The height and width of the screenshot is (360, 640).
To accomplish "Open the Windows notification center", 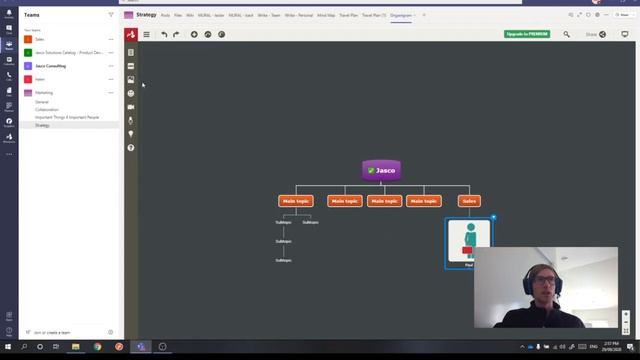I will [x=630, y=347].
